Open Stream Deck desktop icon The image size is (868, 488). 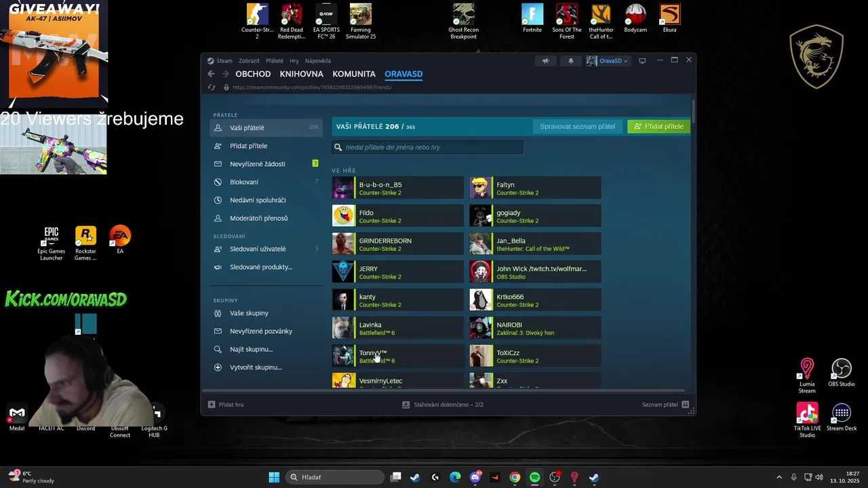(x=842, y=417)
